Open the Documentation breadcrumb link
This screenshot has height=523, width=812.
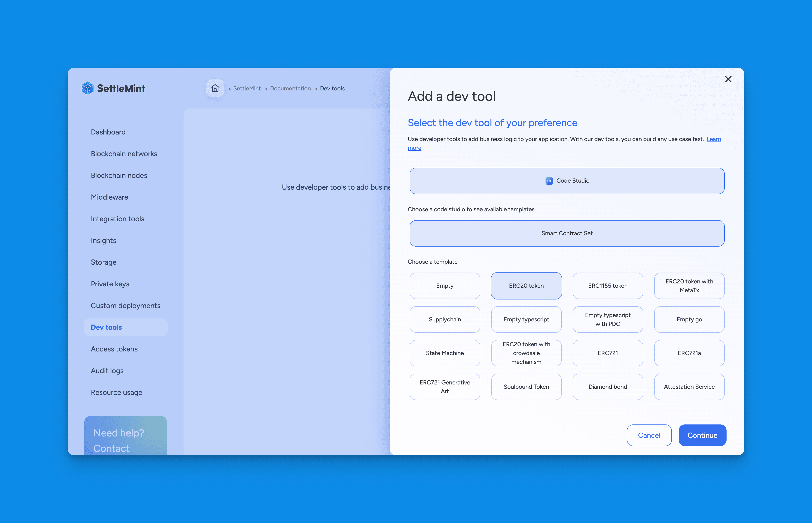290,88
